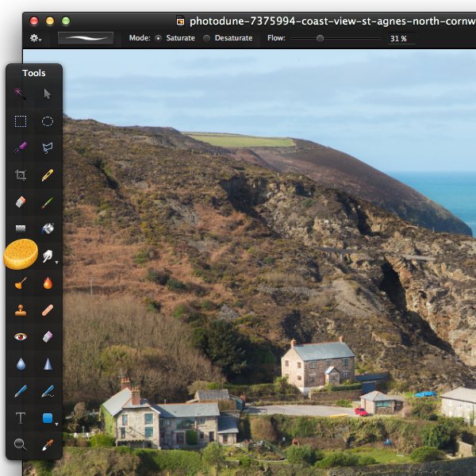This screenshot has height=476, width=476.
Task: Select the Smudge finger tool
Action: 48,256
